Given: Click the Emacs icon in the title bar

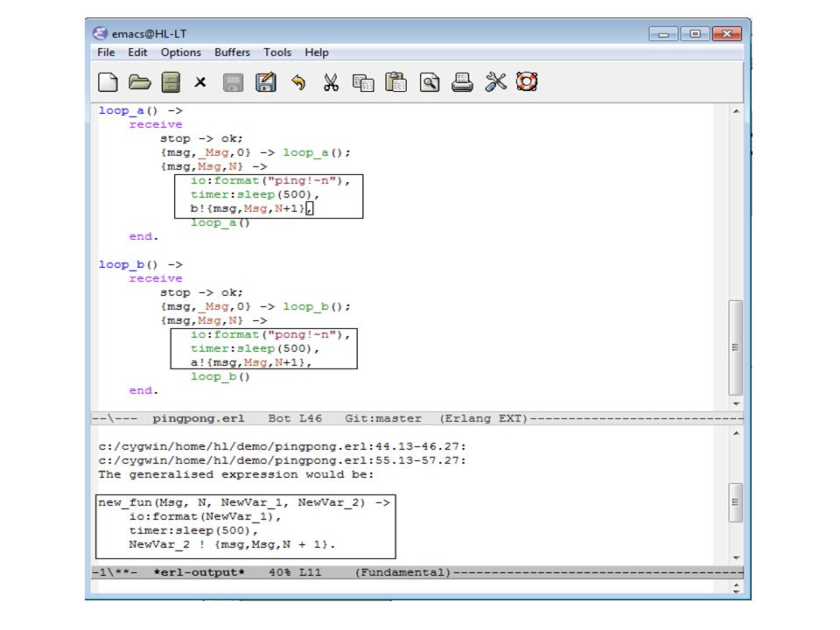Looking at the screenshot, I should coord(100,33).
